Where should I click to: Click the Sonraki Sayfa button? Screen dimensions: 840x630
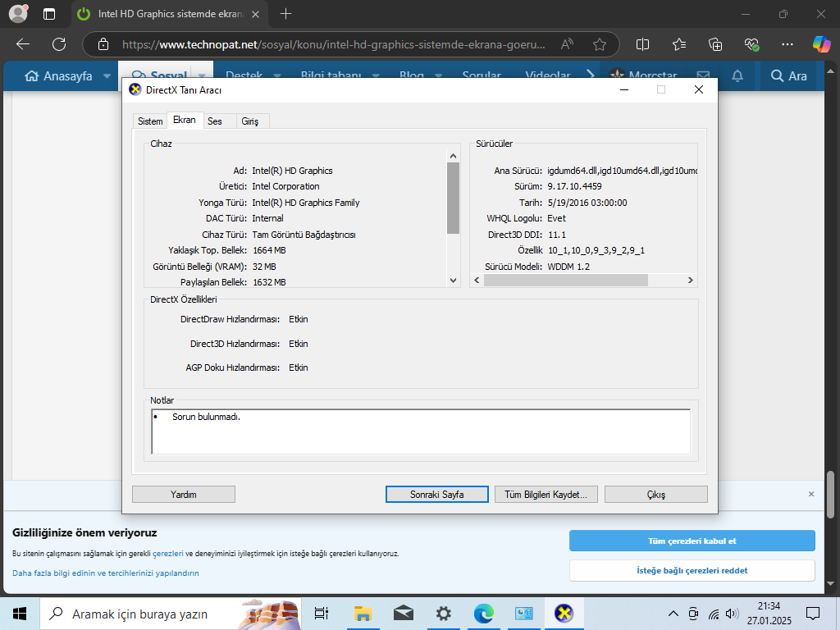[436, 495]
